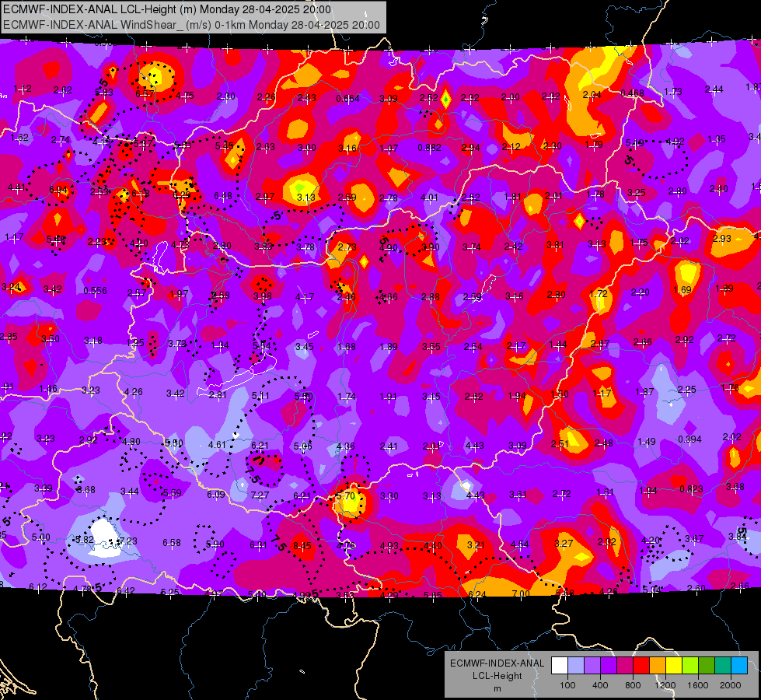Click the wind shear value '6.48'
This screenshot has height=700, width=761.
(223, 196)
